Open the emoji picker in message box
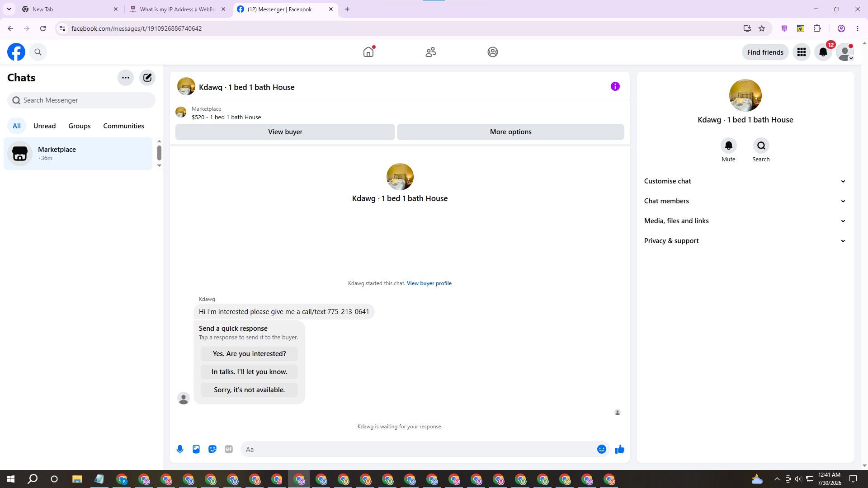Viewport: 868px width, 488px height. [x=602, y=449]
